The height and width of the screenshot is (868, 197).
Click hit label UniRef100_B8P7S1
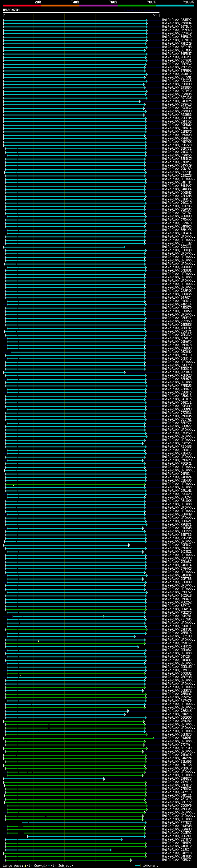177,149
